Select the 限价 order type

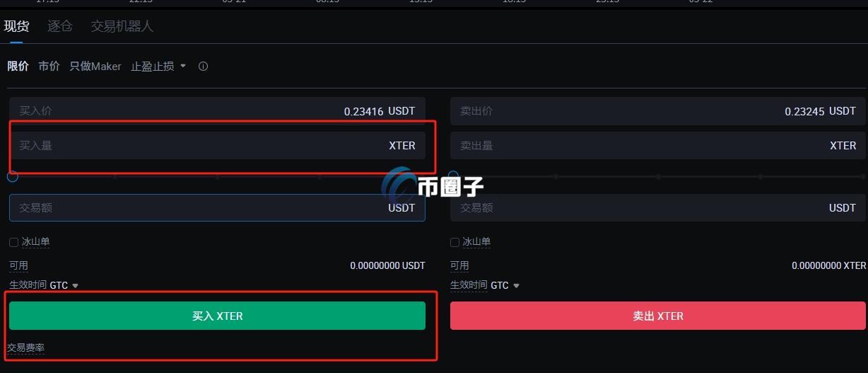pos(18,66)
